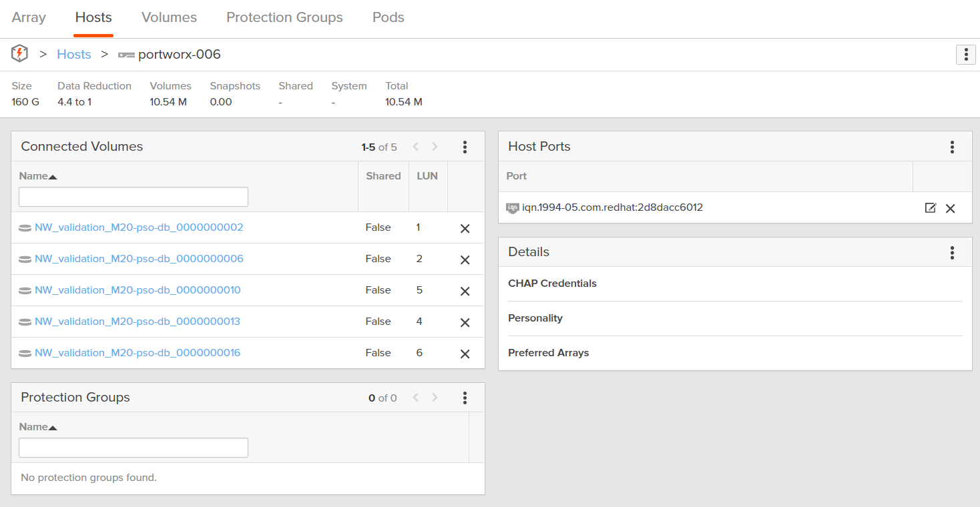Click the Pure Storage home shield icon

pyautogui.click(x=20, y=54)
